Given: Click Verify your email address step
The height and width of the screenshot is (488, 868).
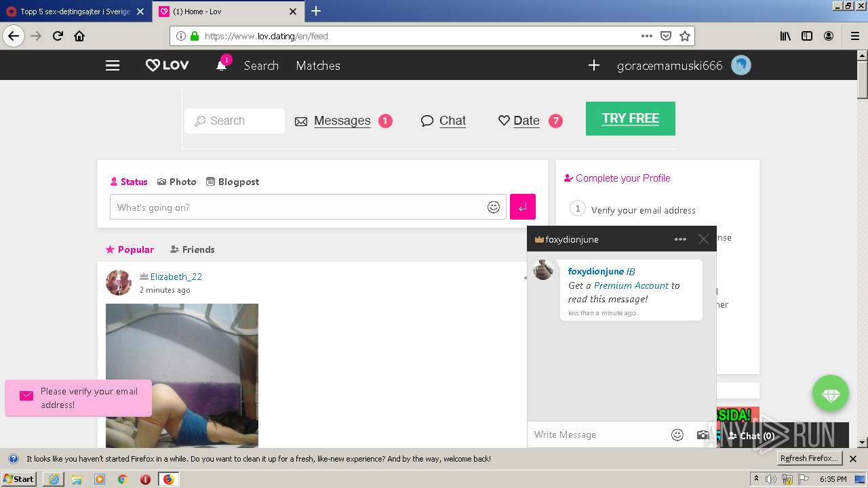Looking at the screenshot, I should (643, 210).
